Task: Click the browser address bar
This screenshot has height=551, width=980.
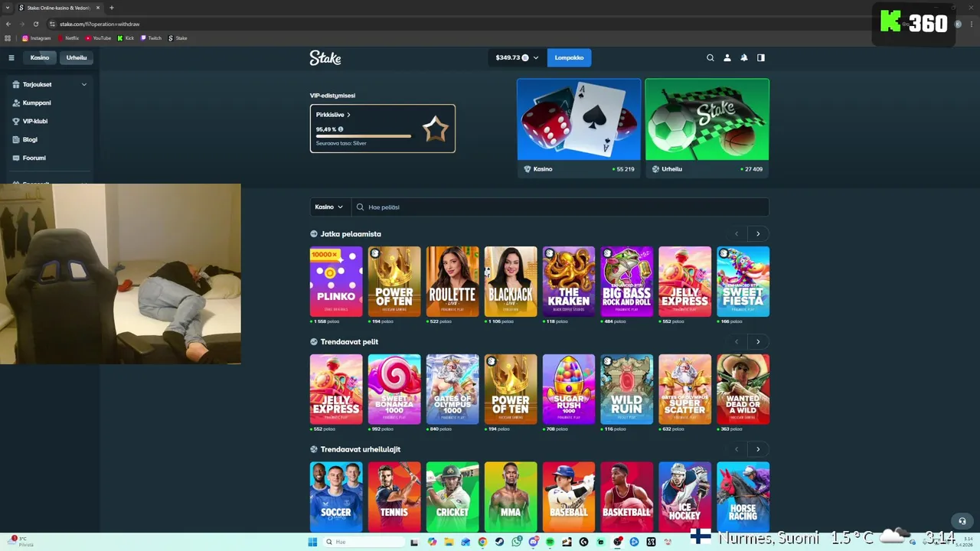Action: pos(459,24)
